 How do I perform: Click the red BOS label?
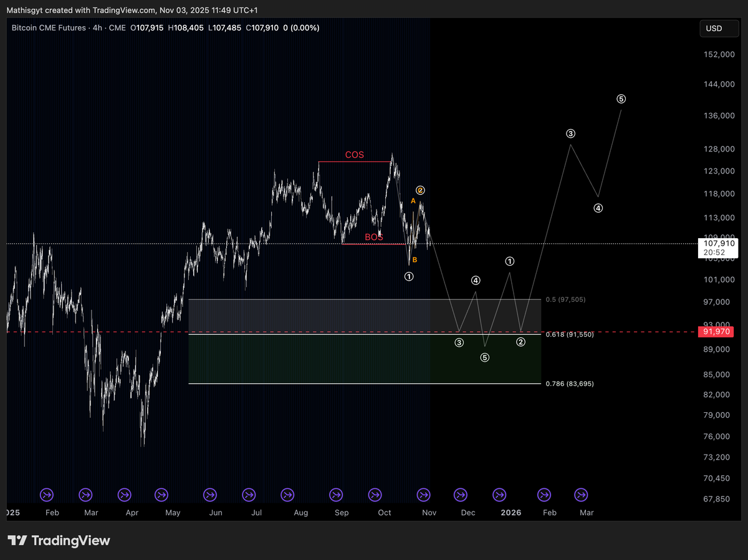tap(374, 237)
